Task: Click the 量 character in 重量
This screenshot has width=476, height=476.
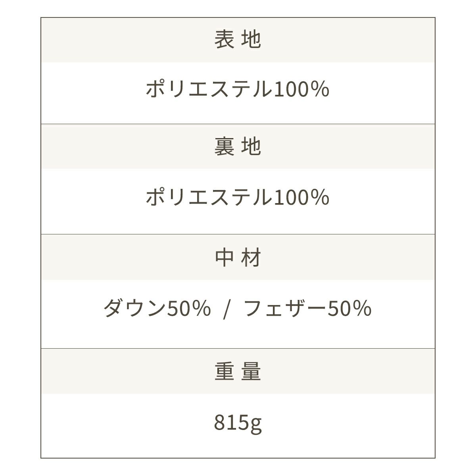Action: point(251,372)
